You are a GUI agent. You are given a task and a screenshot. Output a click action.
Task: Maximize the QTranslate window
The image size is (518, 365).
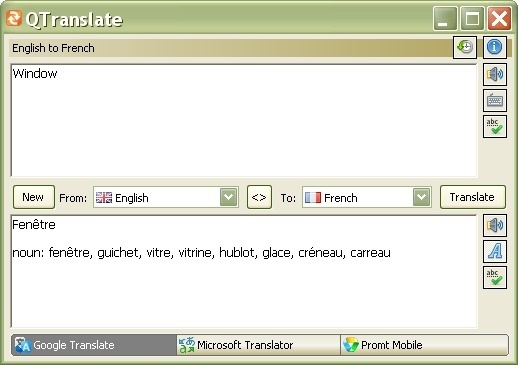472,18
